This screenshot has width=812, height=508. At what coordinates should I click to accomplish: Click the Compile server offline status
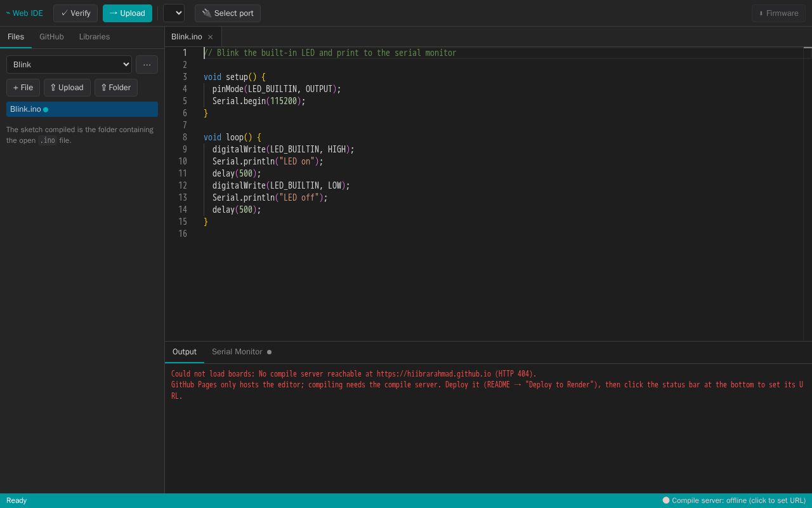(734, 500)
